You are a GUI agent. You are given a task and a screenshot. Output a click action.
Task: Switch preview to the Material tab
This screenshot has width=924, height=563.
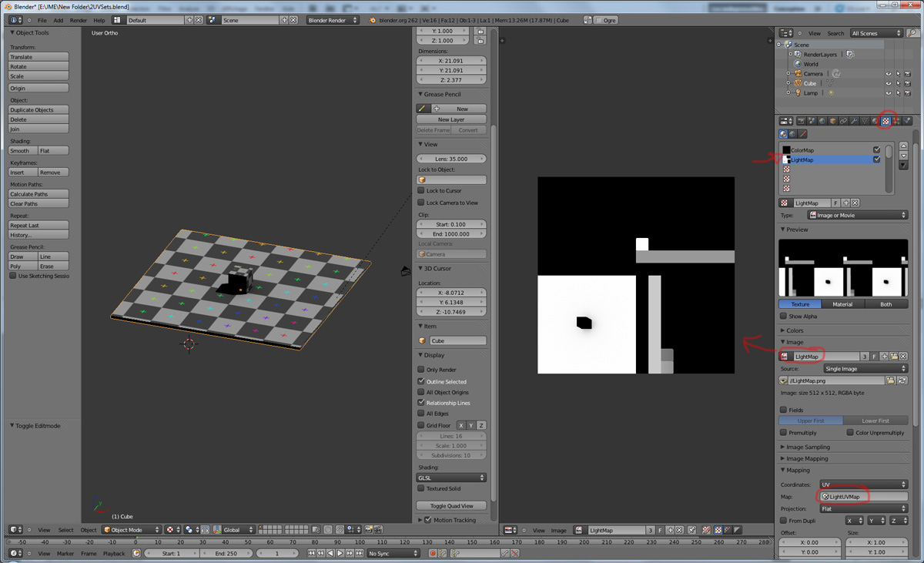(842, 304)
